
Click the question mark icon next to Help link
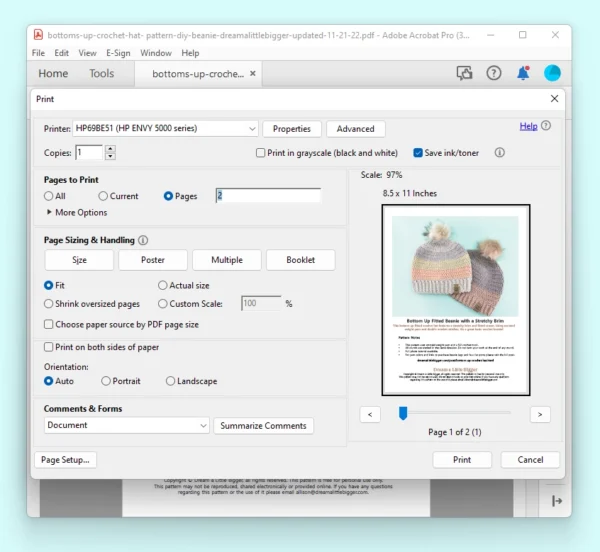(x=546, y=125)
